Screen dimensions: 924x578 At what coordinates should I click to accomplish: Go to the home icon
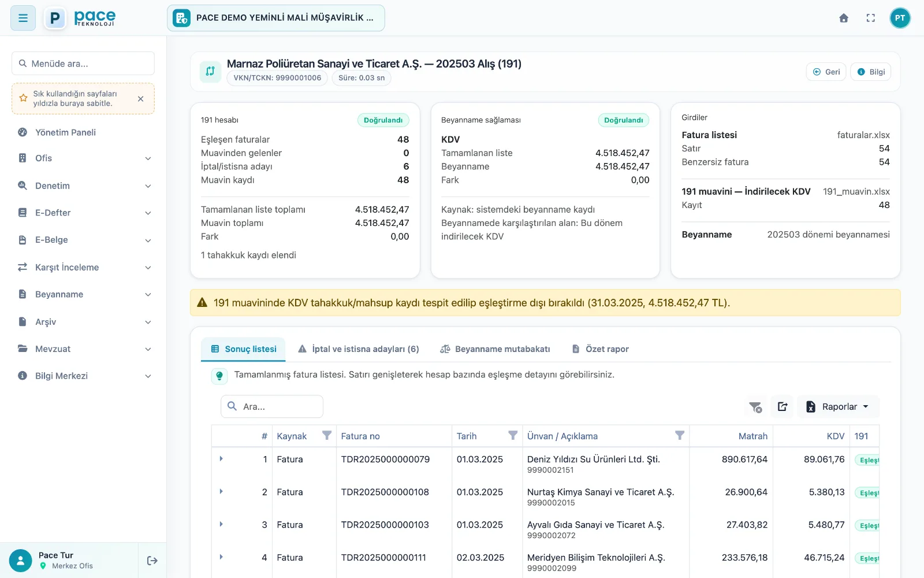coord(844,18)
